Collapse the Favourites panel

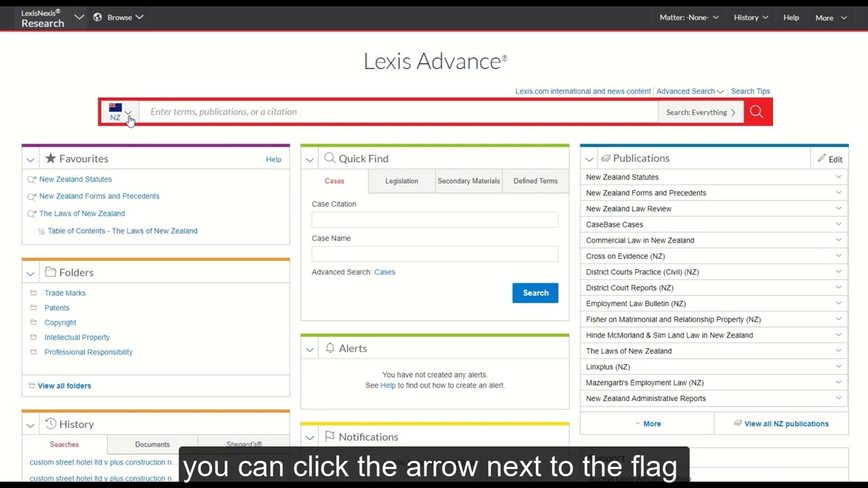[x=31, y=159]
